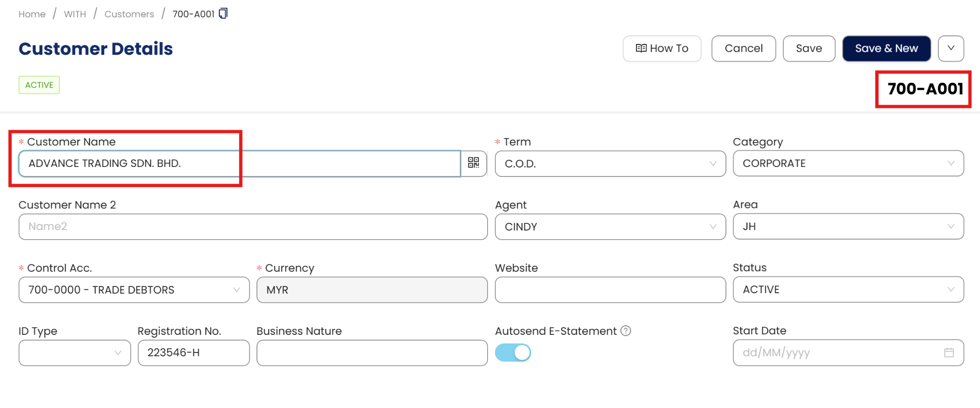980x408 pixels.
Task: Expand the ID Type dropdown
Action: [x=75, y=353]
